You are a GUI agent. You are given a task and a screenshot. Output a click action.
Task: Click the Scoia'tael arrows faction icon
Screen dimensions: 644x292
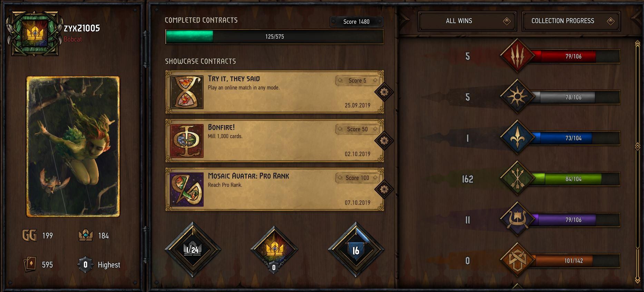517,179
